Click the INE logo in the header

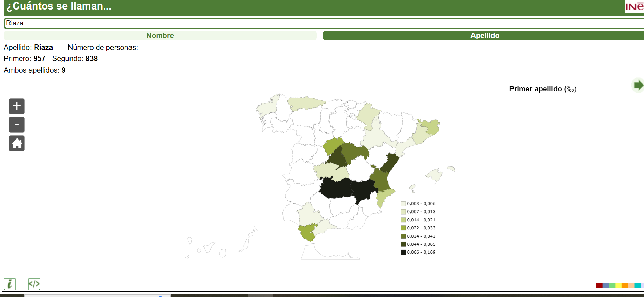634,6
